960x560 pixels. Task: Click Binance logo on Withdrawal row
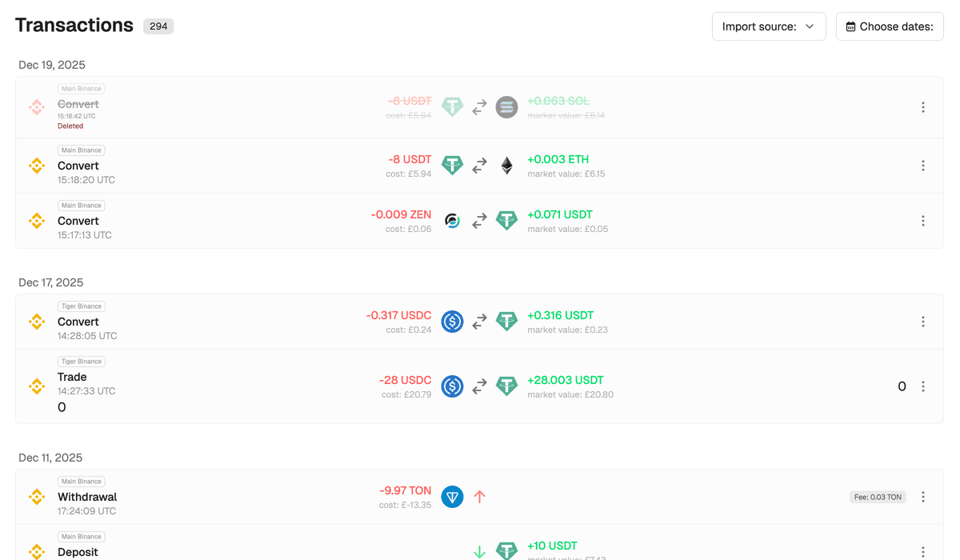[x=37, y=497]
